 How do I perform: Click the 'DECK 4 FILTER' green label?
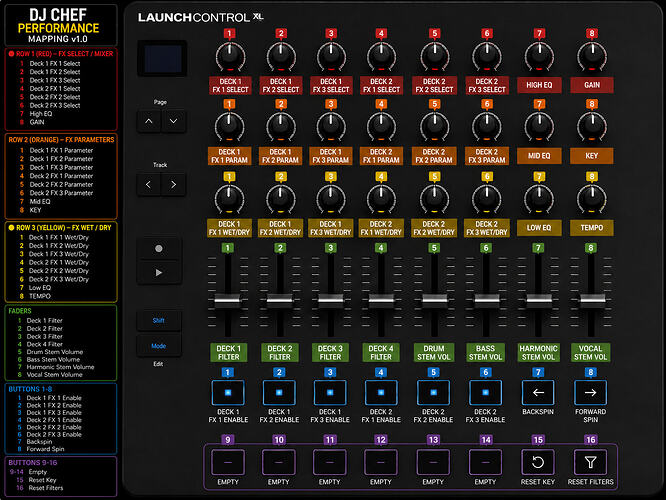381,353
